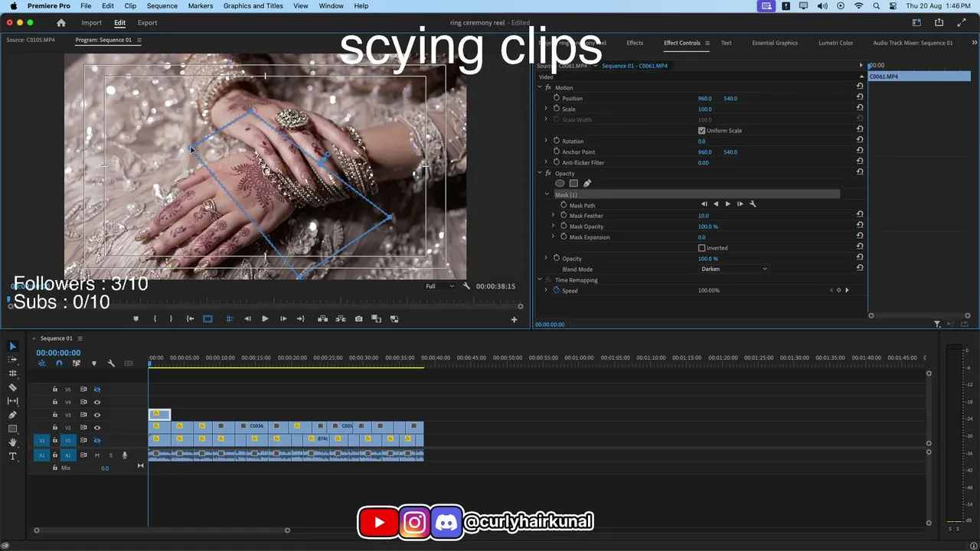Expand the Rotation parameter
Viewport: 980px width, 551px height.
tap(546, 141)
